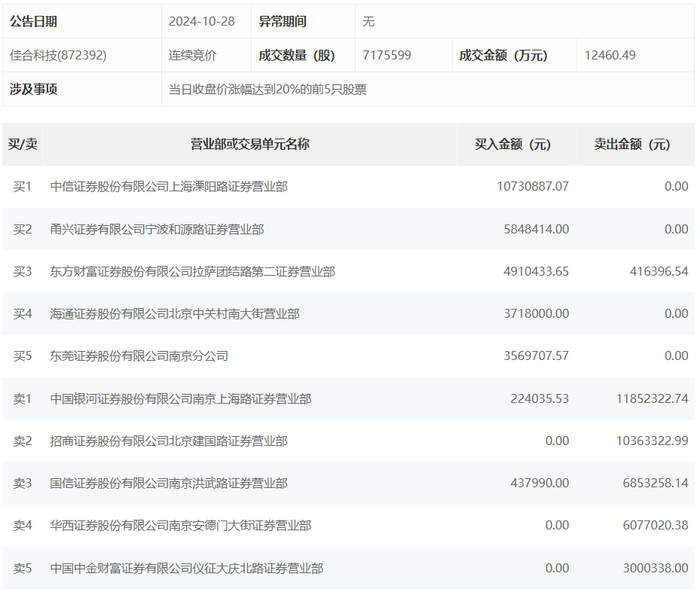The width and height of the screenshot is (700, 595).
Task: Click 华西证券股份有限公司南京安德门大街证券营业部
Action: coord(181,525)
